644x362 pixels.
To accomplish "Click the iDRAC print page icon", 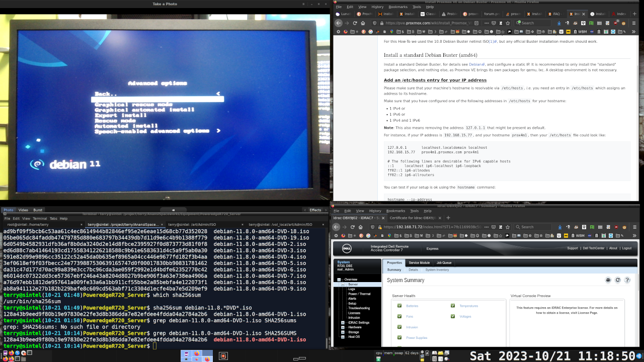I will tap(608, 280).
